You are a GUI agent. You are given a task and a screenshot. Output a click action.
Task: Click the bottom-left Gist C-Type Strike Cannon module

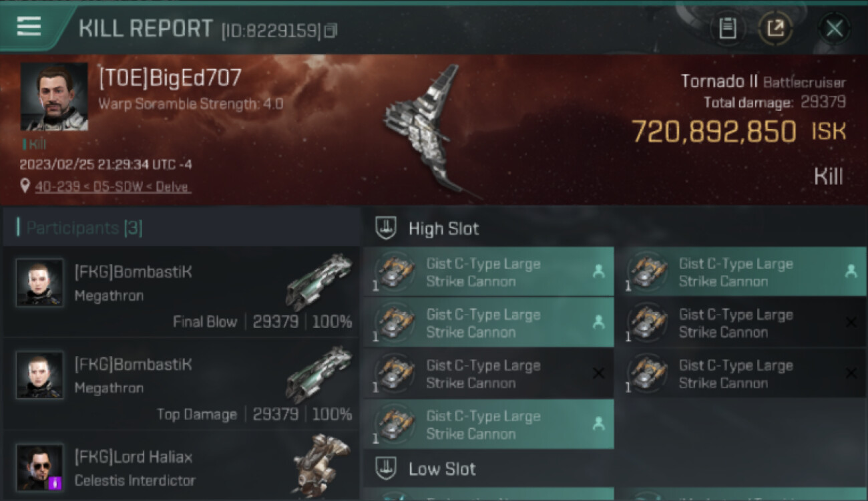coord(489,424)
